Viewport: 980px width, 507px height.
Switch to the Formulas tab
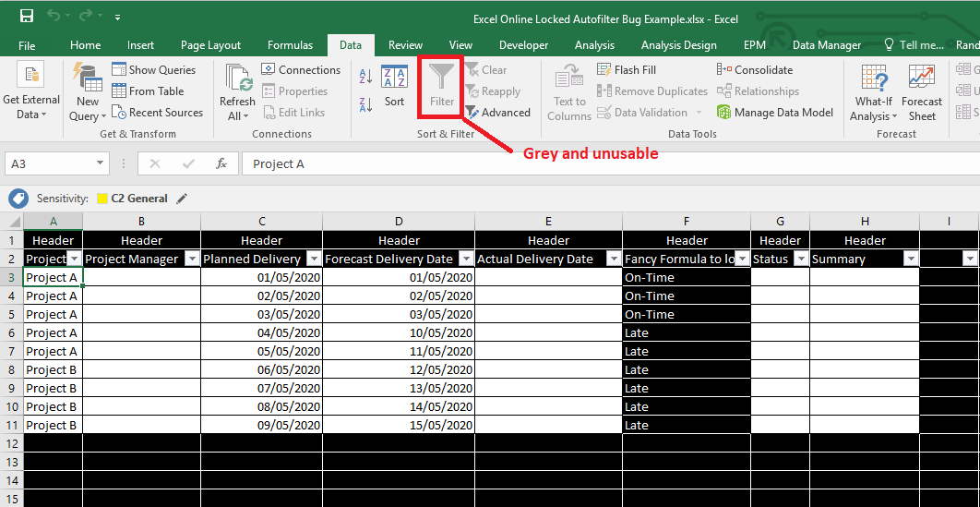point(290,45)
